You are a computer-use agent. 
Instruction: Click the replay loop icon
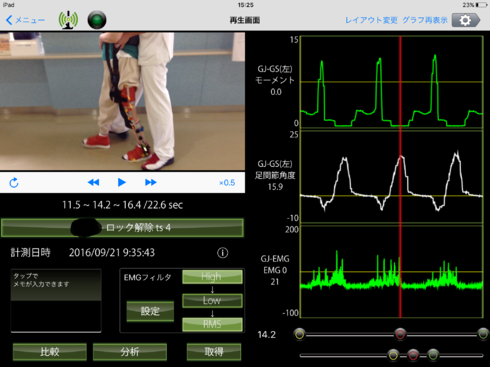click(14, 183)
